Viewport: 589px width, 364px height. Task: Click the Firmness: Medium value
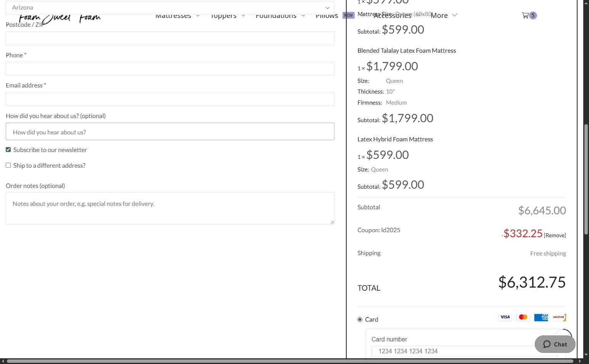[396, 102]
